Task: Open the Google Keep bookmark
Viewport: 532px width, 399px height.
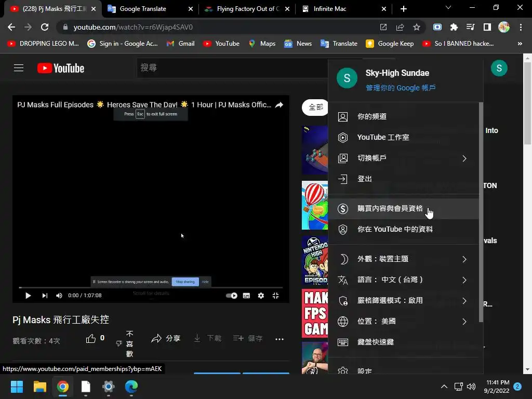Action: pos(390,44)
